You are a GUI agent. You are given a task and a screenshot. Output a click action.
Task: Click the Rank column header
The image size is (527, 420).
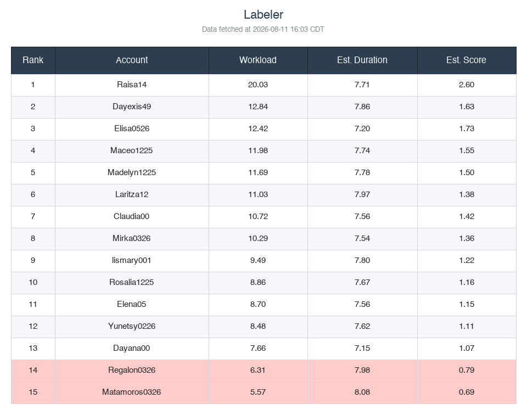click(33, 60)
